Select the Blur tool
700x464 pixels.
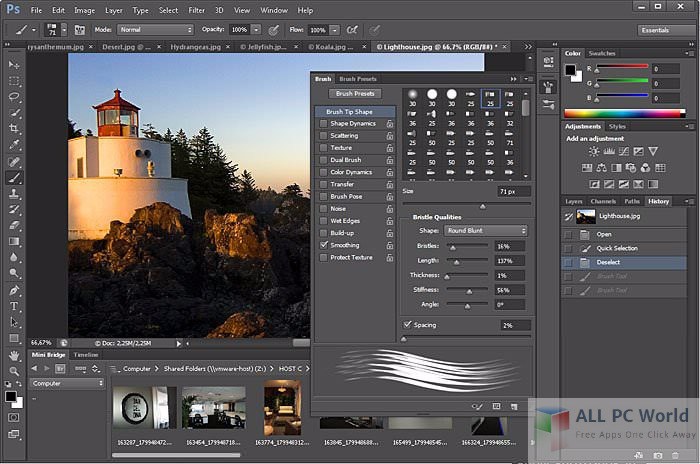(x=14, y=258)
